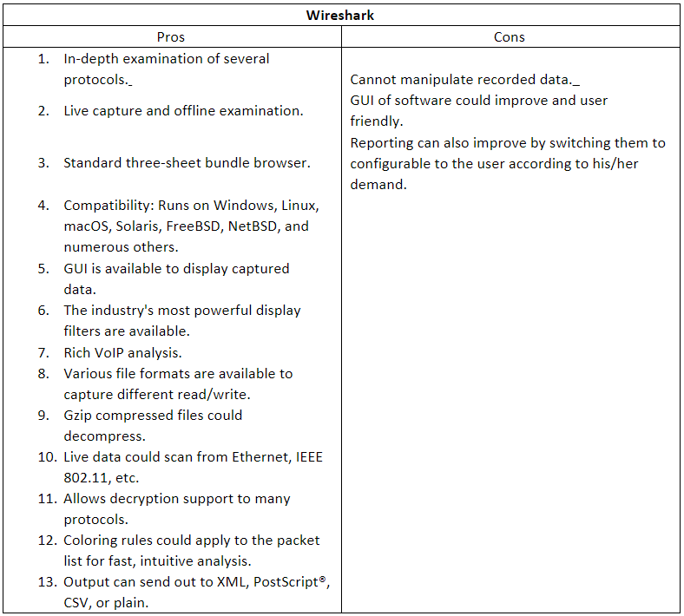The image size is (684, 616).
Task: Select the Pros column header
Action: point(171,37)
